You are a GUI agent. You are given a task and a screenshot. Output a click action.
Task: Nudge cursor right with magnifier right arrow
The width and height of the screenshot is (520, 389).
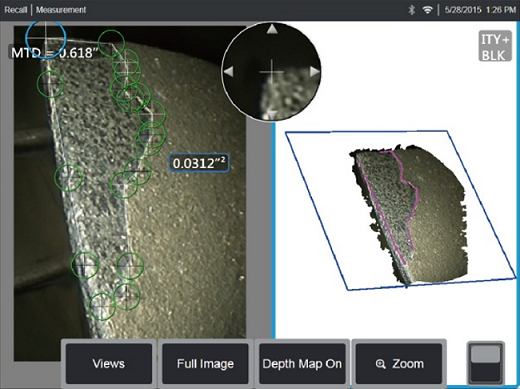click(315, 71)
